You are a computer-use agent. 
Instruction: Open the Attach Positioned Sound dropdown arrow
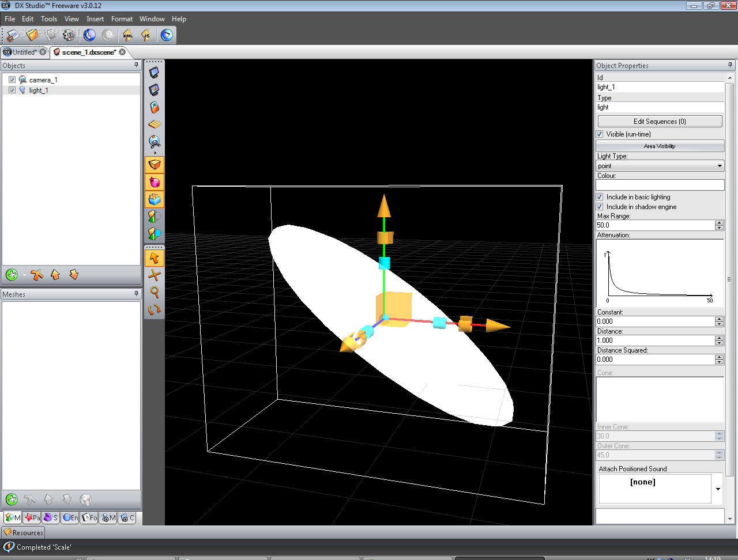tap(718, 489)
